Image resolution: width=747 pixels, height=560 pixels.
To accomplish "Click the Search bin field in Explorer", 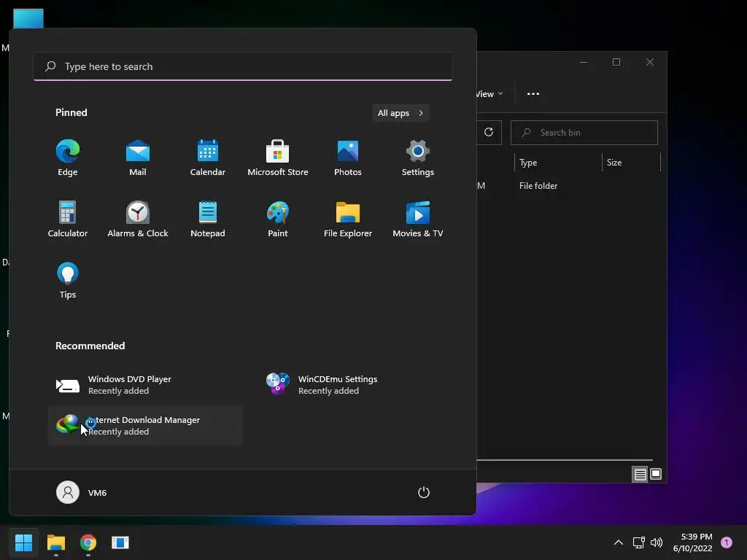I will (584, 133).
